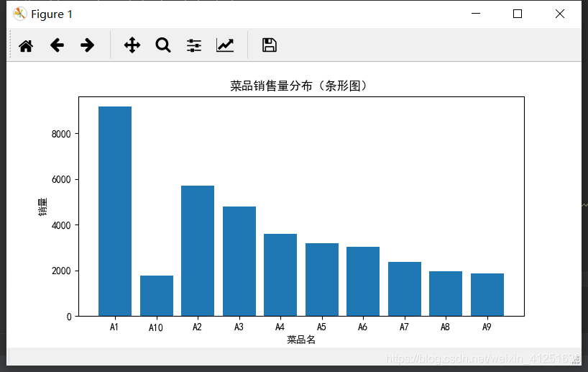
Task: Click the 6000 y-axis tick label
Action: [x=61, y=179]
